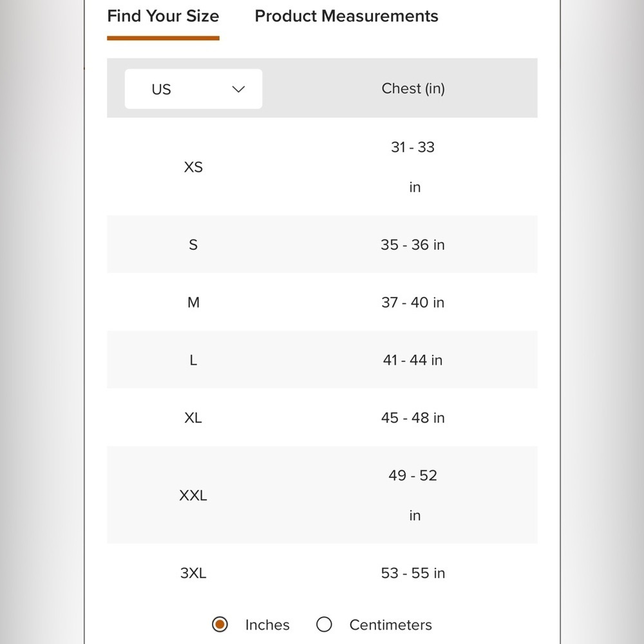644x644 pixels.
Task: Select the L size row
Action: pos(322,360)
